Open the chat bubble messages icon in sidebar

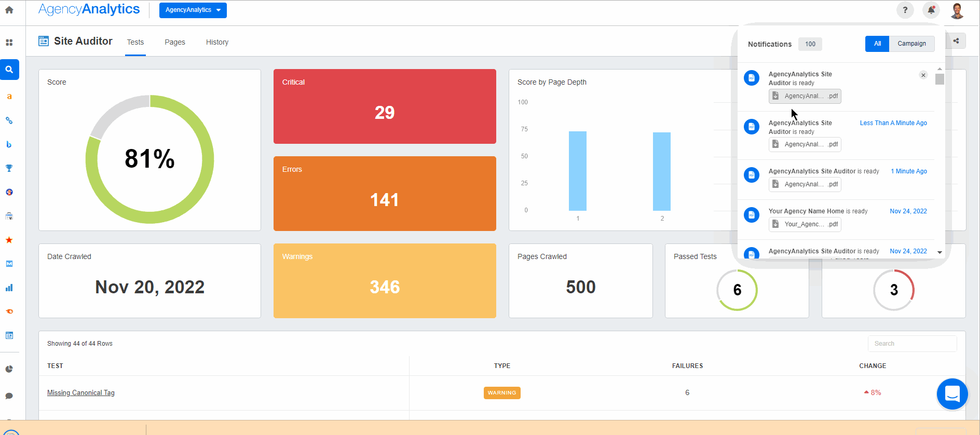[9, 396]
